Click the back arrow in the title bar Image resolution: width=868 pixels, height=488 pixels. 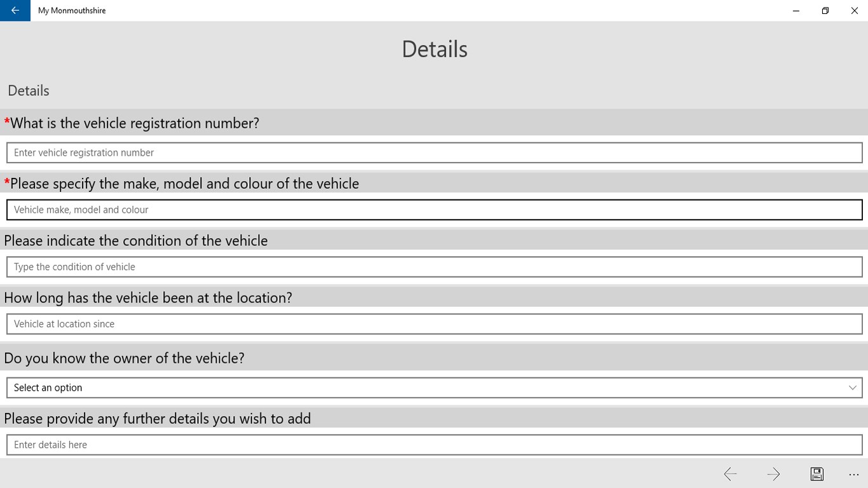(x=15, y=11)
